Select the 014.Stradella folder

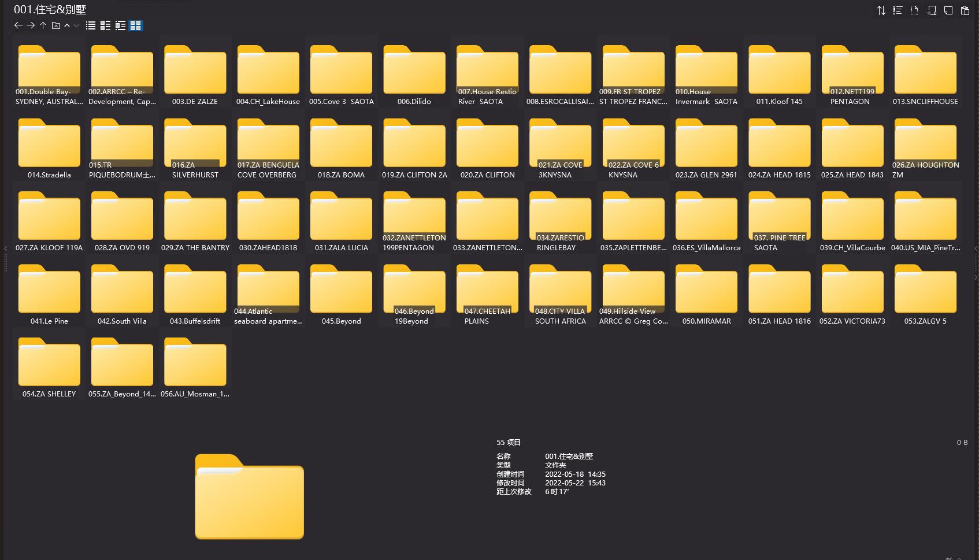coord(49,145)
